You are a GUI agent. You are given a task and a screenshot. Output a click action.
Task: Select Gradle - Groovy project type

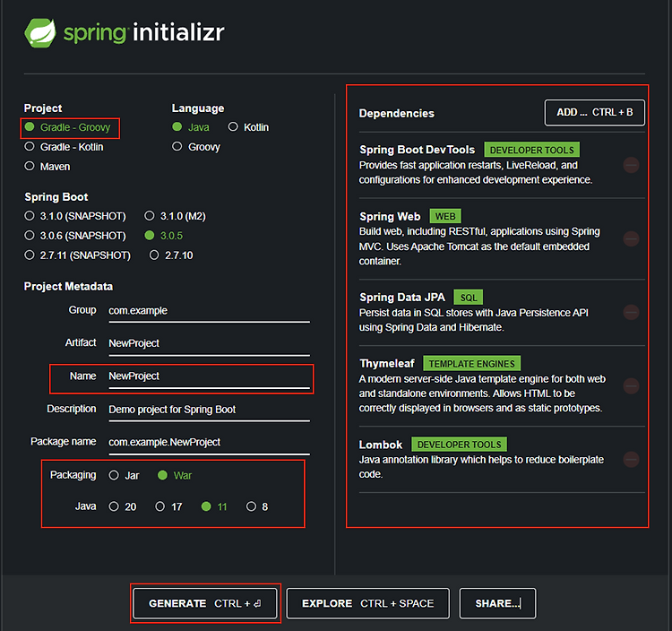click(x=68, y=127)
